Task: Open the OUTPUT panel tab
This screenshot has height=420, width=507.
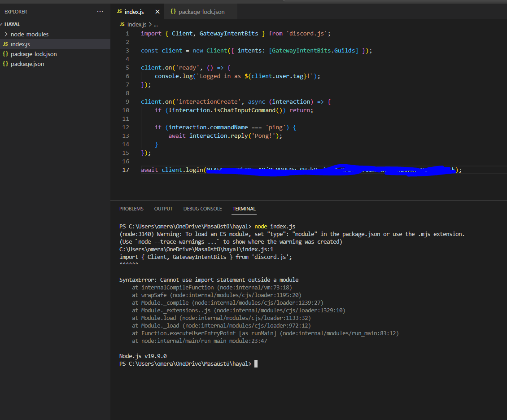Action: (x=163, y=209)
